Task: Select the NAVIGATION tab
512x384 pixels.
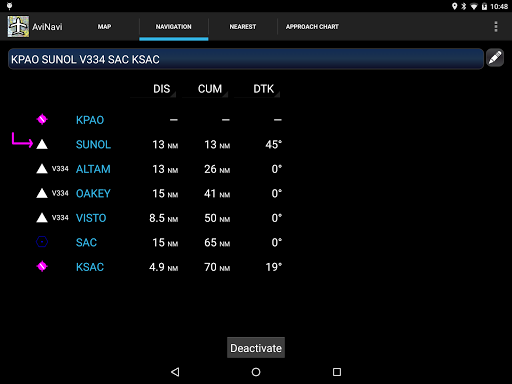Action: [x=174, y=27]
